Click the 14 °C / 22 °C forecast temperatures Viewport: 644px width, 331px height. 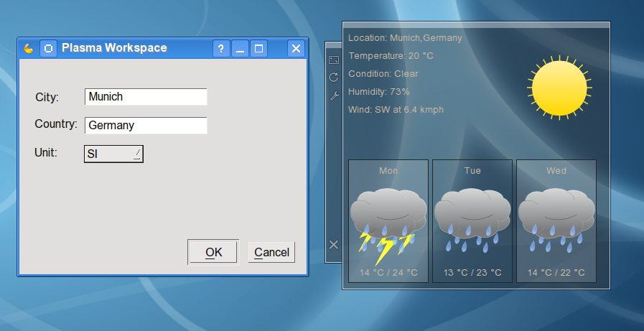tap(556, 273)
